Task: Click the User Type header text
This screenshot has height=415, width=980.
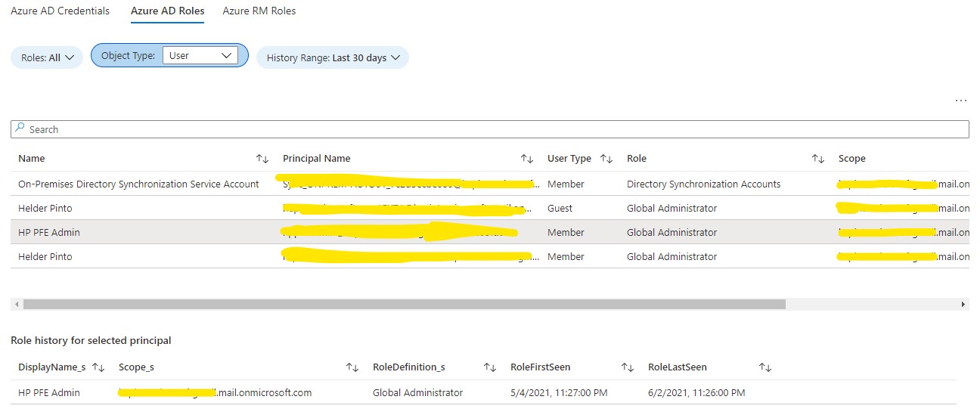Action: [569, 159]
